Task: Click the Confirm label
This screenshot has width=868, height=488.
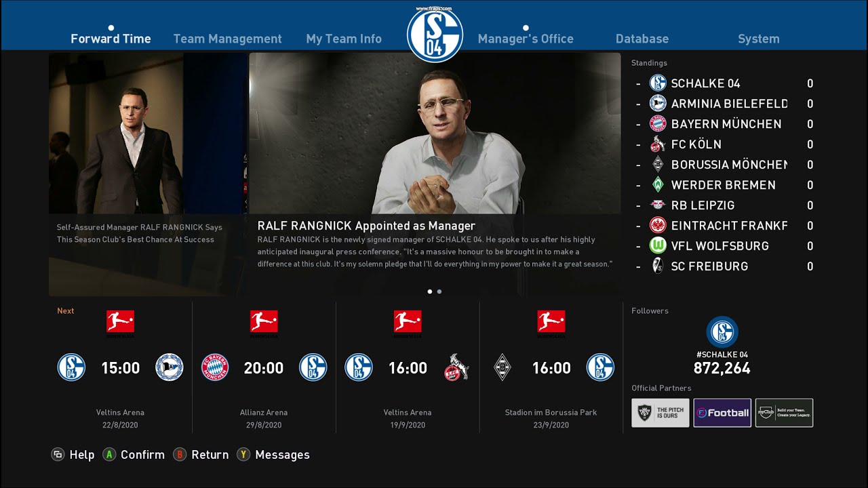Action: (142, 455)
